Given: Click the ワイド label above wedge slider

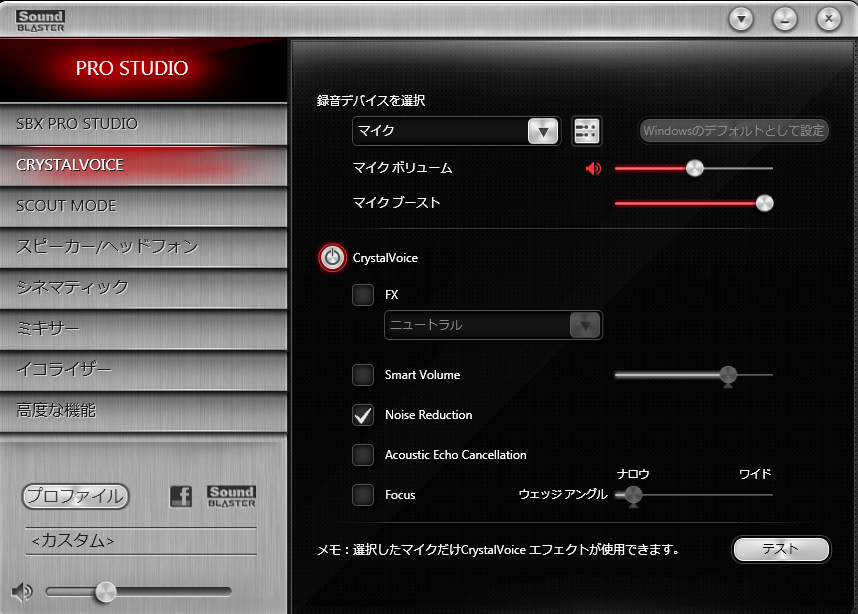Looking at the screenshot, I should (755, 473).
